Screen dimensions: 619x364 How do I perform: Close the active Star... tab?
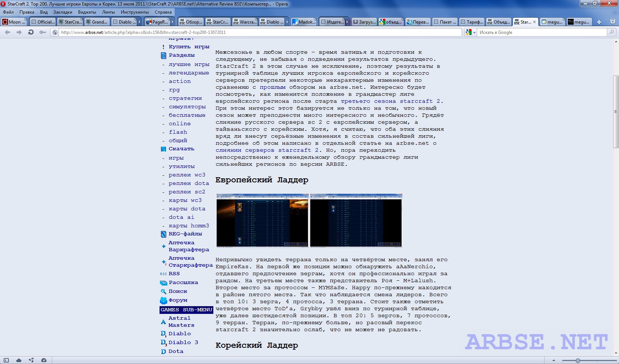pyautogui.click(x=534, y=22)
